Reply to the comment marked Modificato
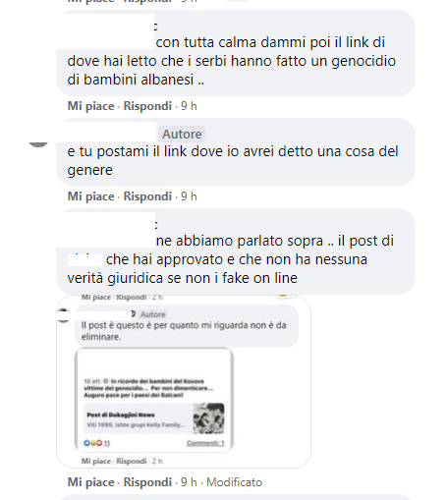This screenshot has height=500, width=448. 147,482
